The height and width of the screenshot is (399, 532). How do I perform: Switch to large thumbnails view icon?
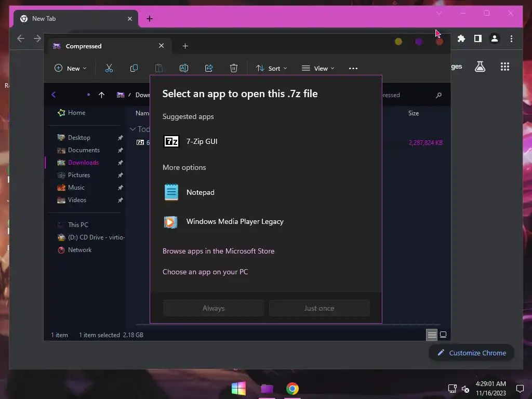[x=443, y=335]
